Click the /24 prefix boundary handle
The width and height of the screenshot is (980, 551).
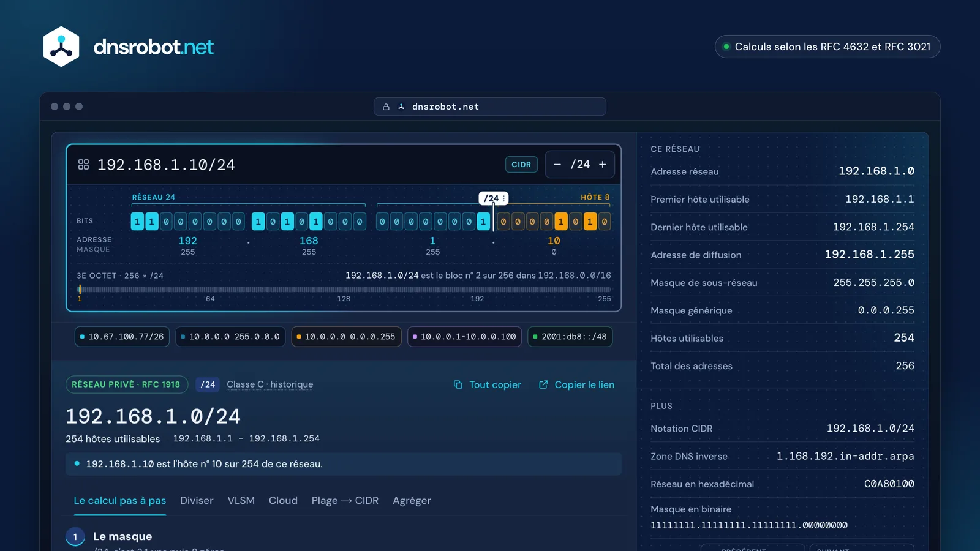point(493,198)
